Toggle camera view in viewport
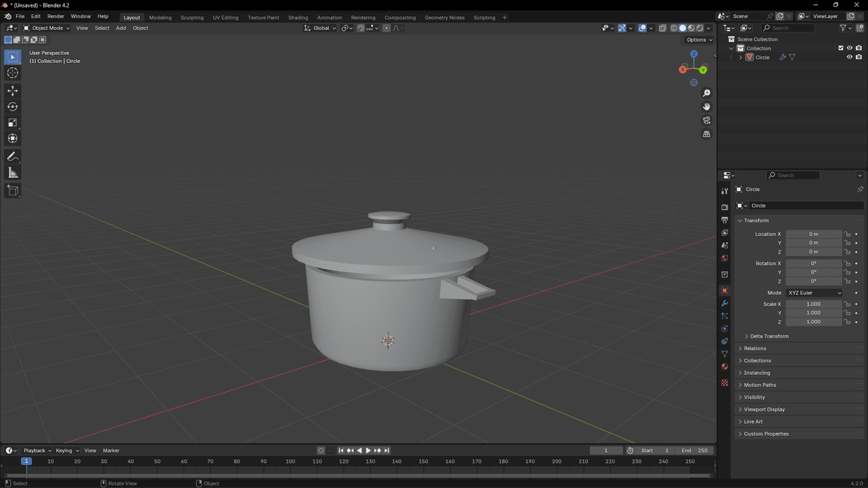The image size is (868, 488). coord(707,121)
